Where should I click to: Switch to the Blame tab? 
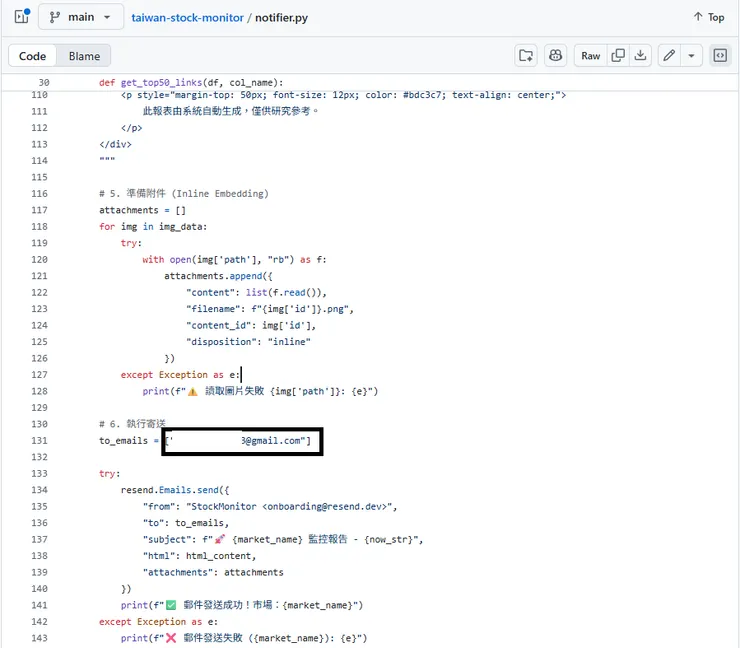point(85,56)
